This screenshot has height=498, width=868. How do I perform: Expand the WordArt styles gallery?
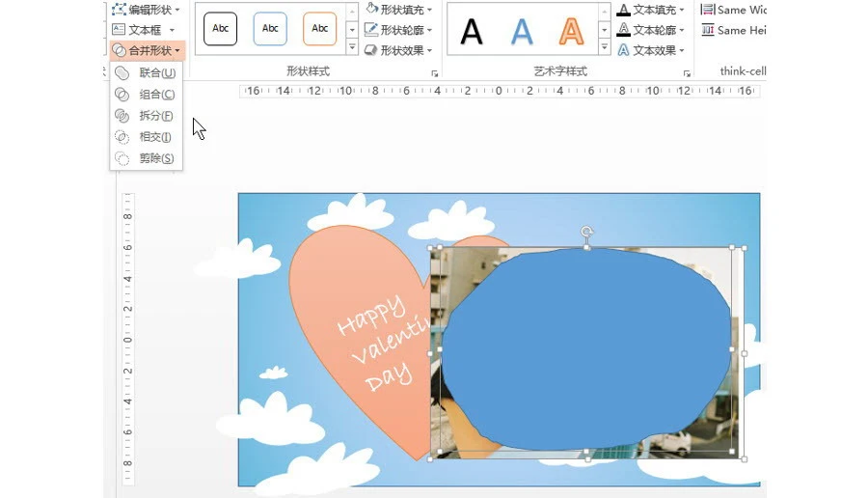pos(605,47)
